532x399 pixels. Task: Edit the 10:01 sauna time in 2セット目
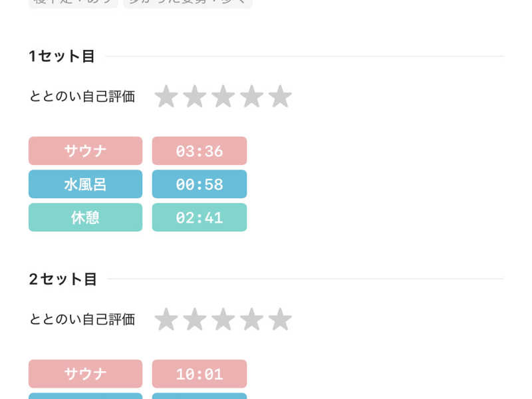(x=199, y=374)
